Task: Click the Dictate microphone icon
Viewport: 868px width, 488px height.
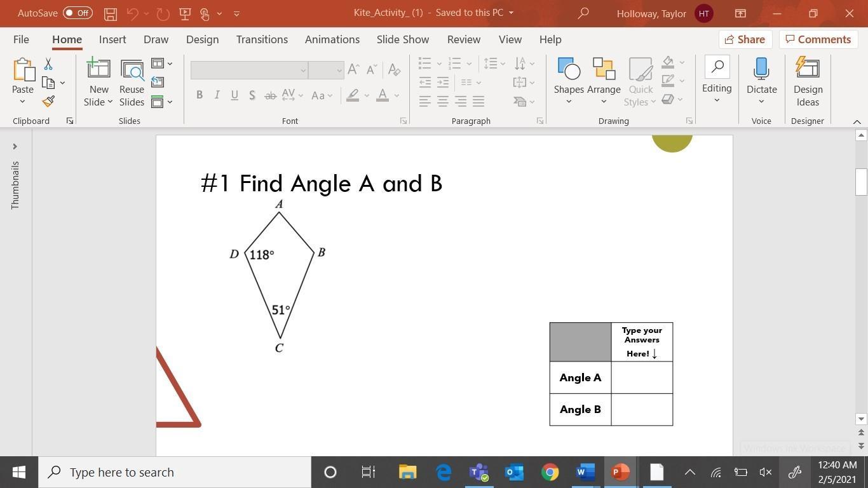Action: tap(761, 68)
